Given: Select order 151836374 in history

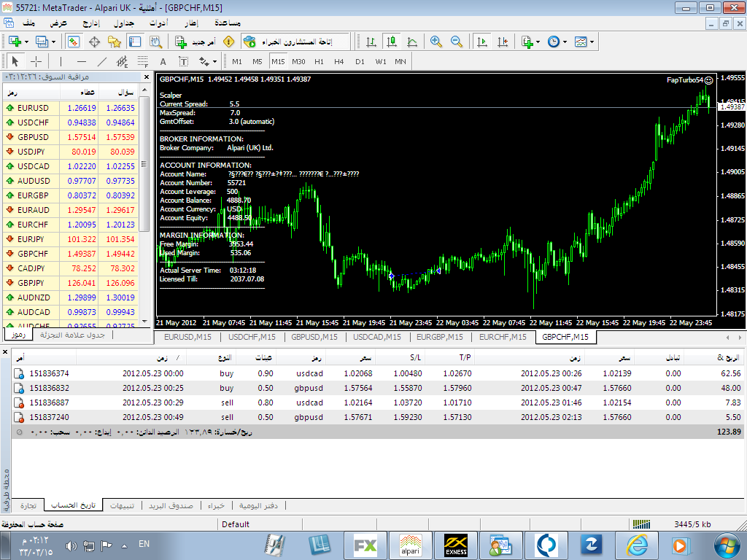Looking at the screenshot, I should [377, 373].
